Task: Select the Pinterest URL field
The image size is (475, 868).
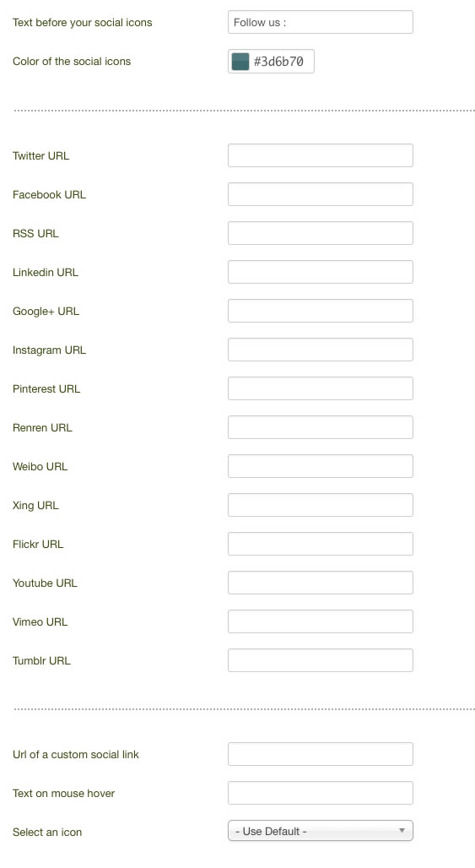Action: 320,388
